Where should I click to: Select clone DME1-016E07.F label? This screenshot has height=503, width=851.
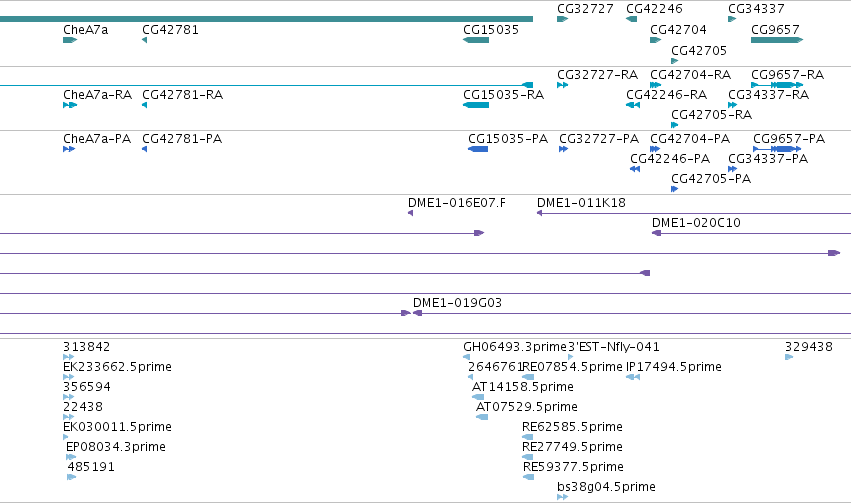(456, 203)
